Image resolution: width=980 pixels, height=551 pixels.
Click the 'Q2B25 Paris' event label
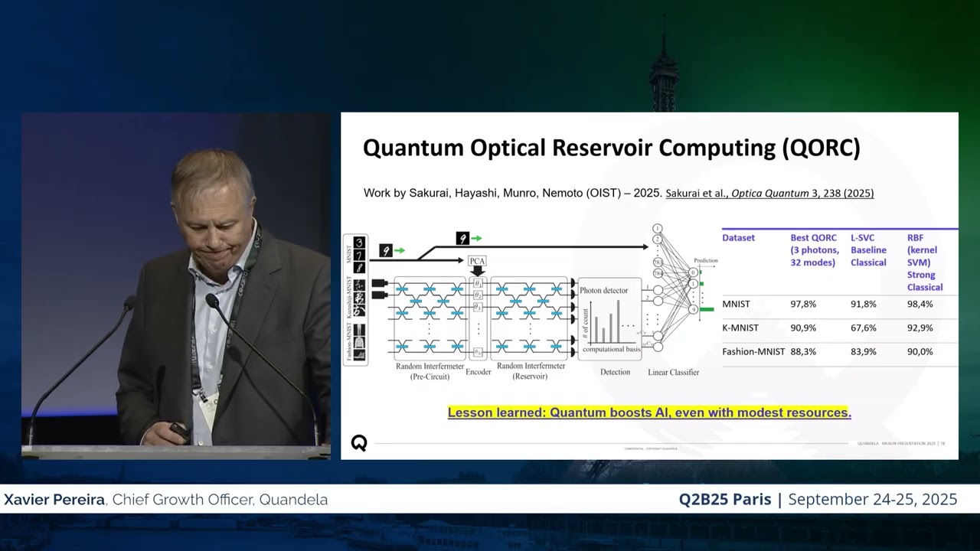tap(725, 500)
